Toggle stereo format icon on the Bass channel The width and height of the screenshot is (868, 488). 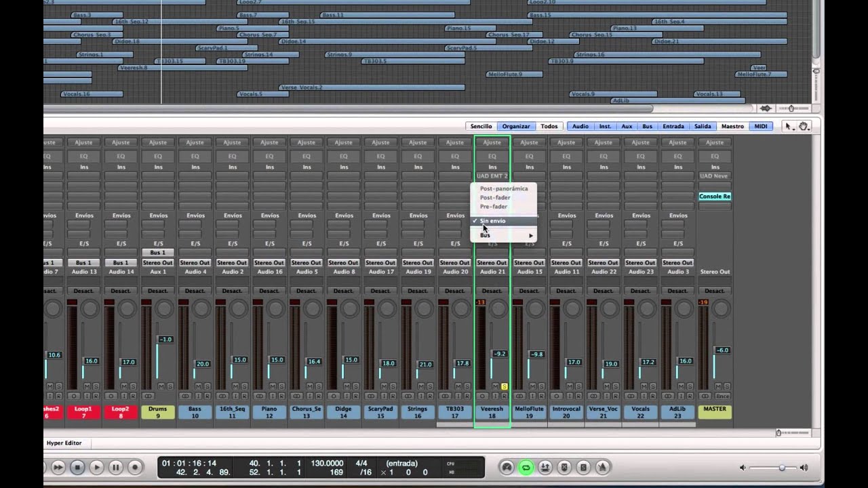point(185,396)
